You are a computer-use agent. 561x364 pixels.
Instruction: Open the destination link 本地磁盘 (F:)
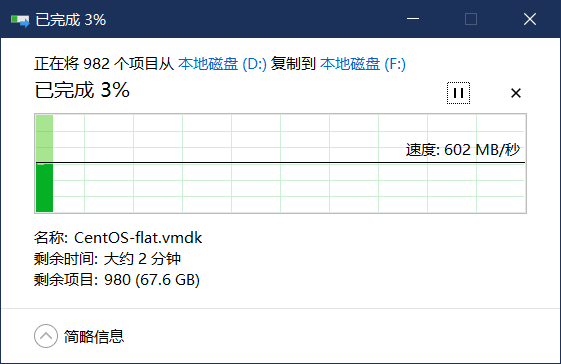pos(363,64)
